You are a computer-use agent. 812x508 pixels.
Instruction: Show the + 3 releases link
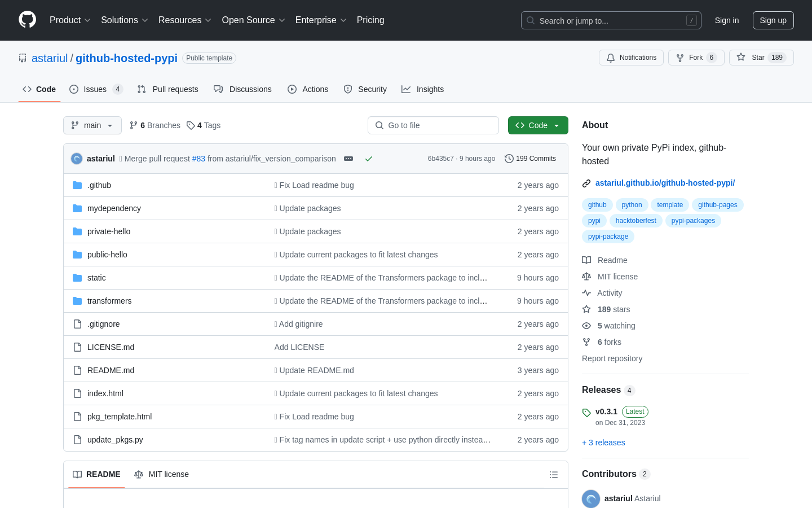(603, 443)
